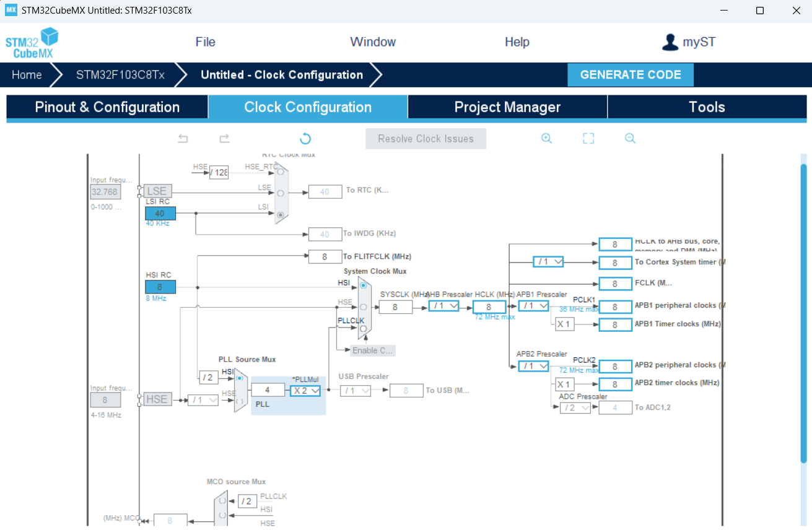Click the FCLK value field

click(x=615, y=284)
